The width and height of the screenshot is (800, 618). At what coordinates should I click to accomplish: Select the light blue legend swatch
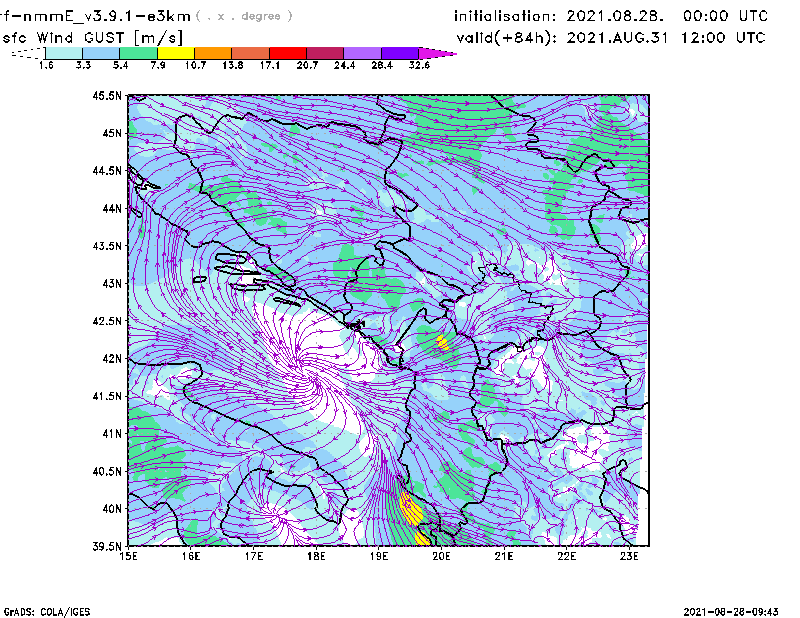coord(101,53)
